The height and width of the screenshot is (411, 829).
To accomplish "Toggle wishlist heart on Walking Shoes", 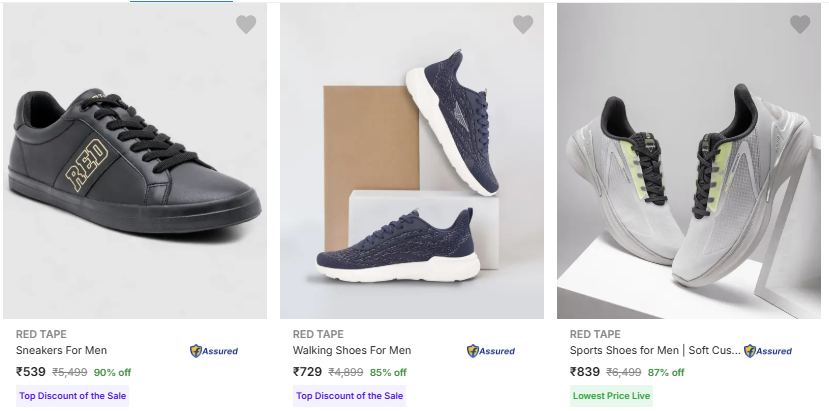I will point(523,25).
